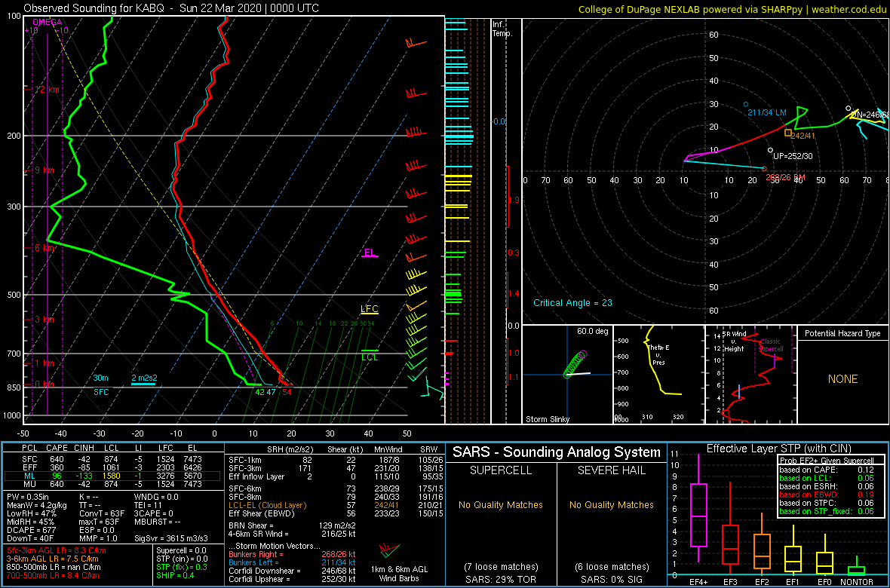Select the orange 242/41 mean wind square on hodograph
Image resolution: width=890 pixels, height=588 pixels.
[x=788, y=133]
